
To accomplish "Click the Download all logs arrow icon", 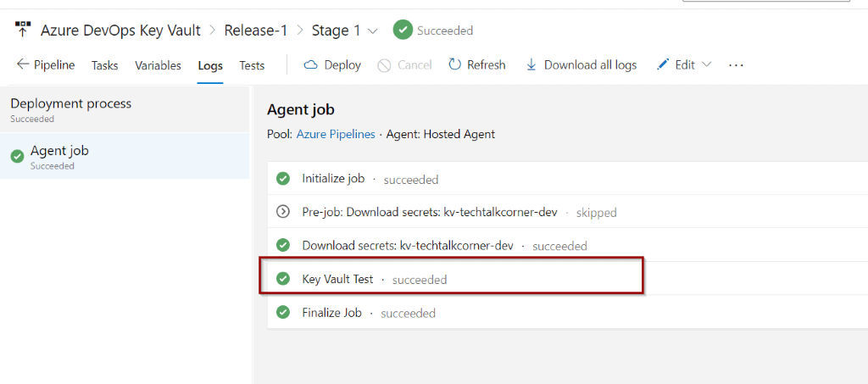I will coord(531,64).
